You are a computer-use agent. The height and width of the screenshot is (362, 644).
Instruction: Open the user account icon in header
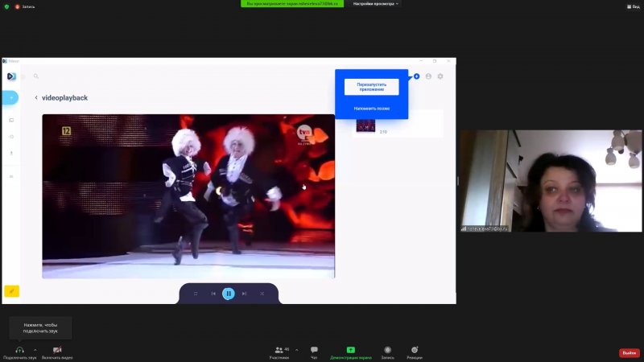coord(428,76)
